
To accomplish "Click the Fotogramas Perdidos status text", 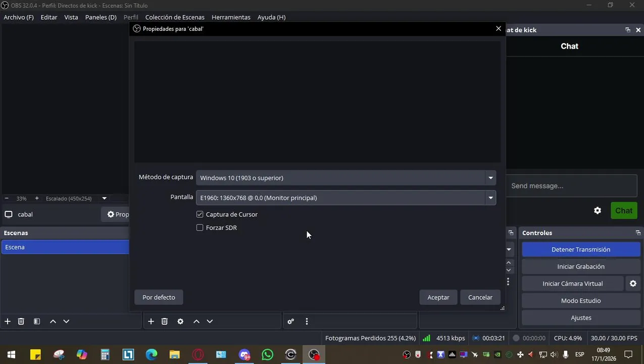I will coord(370,338).
